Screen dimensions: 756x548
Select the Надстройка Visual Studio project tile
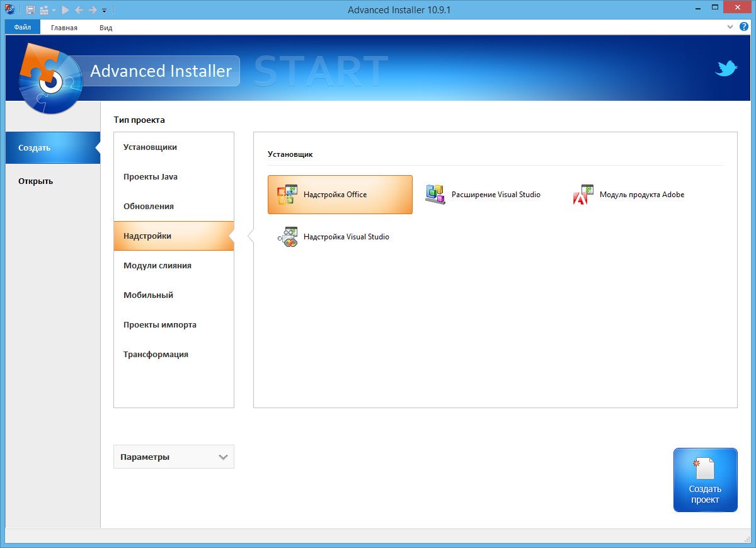340,237
